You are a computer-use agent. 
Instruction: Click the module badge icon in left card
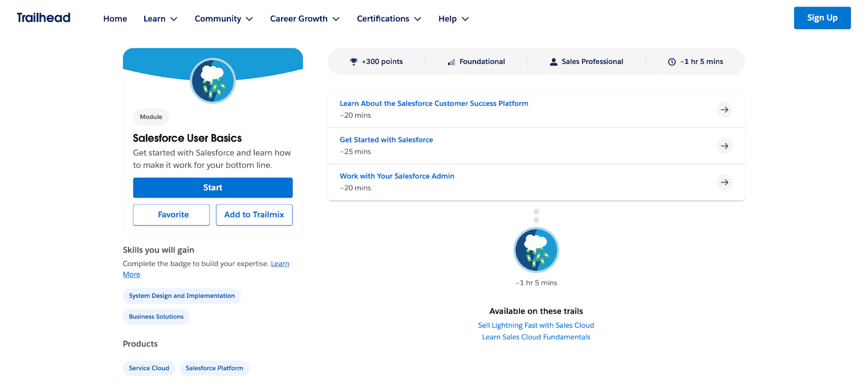pos(213,81)
